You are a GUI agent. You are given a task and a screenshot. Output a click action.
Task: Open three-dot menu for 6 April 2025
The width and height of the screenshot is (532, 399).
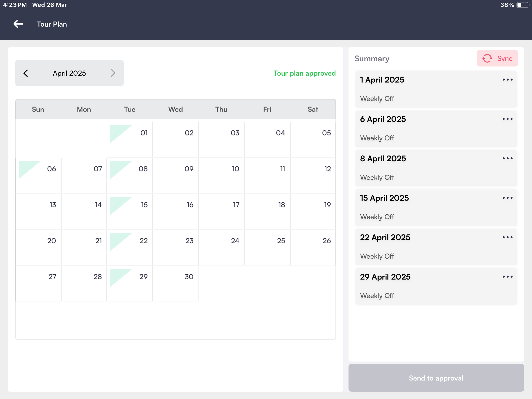508,119
